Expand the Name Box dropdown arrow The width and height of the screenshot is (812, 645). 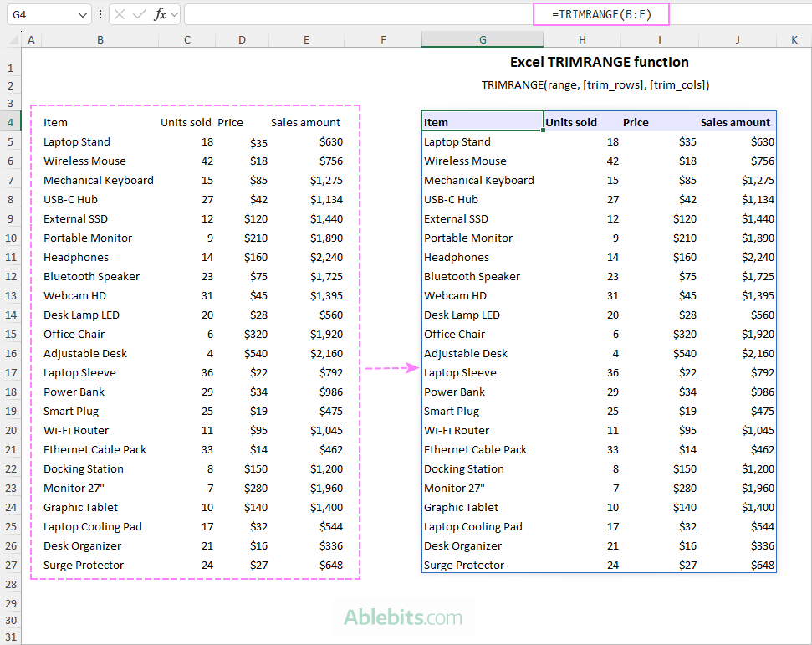tap(82, 15)
